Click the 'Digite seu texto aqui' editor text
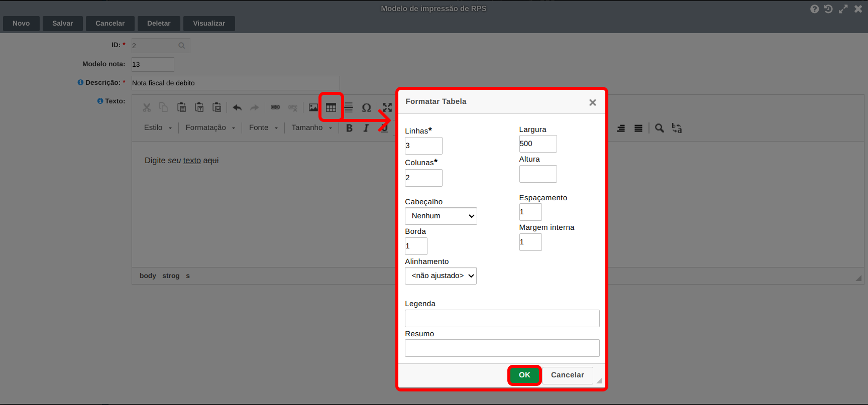Screen dimensions: 868x405 click(x=182, y=161)
